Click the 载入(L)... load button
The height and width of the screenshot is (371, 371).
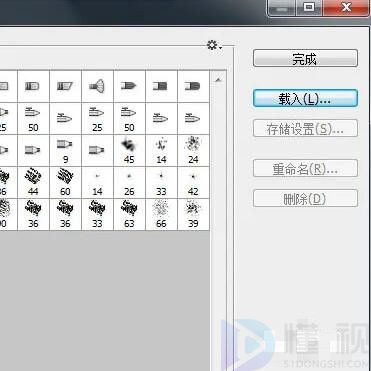tap(305, 98)
